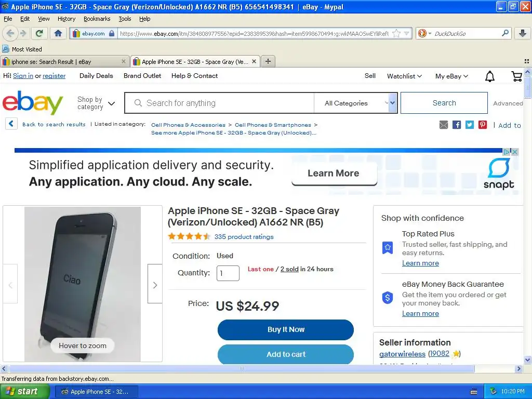Open the DuckDuckGo search engine selector
Screen dimensions: 532x399
(424, 33)
